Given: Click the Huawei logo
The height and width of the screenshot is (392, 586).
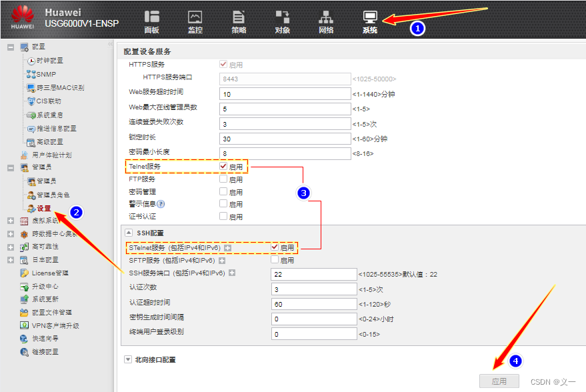Looking at the screenshot, I should click(23, 17).
